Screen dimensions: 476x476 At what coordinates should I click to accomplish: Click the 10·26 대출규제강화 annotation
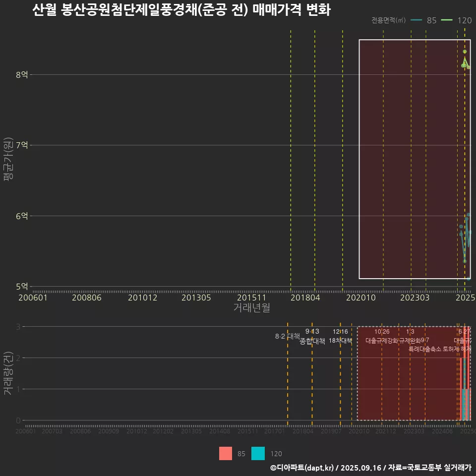[x=382, y=336]
